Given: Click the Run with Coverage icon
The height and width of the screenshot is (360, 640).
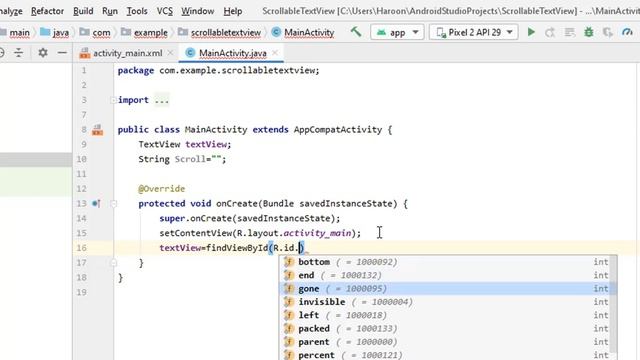Looking at the screenshot, I should (x=608, y=32).
